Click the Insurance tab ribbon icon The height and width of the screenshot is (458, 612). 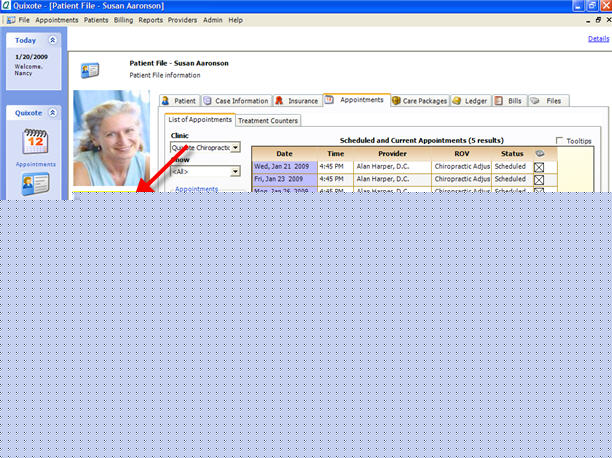point(279,101)
